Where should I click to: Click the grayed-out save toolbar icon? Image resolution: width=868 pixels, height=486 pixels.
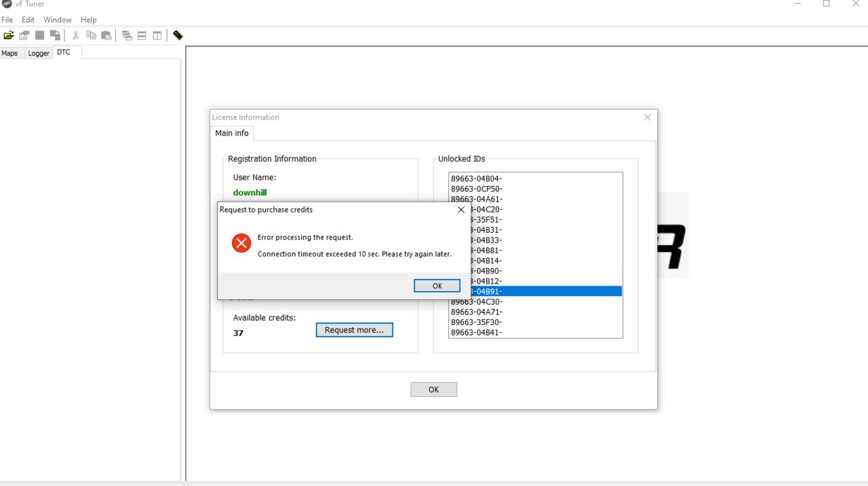40,35
